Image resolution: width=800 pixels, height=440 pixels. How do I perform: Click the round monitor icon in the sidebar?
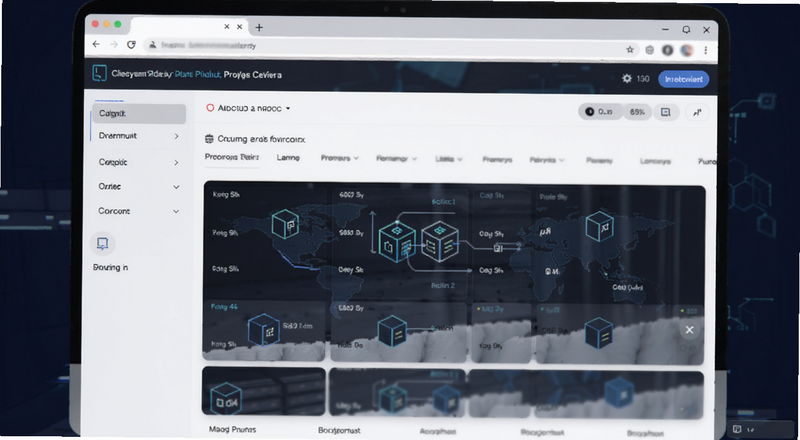(x=103, y=243)
